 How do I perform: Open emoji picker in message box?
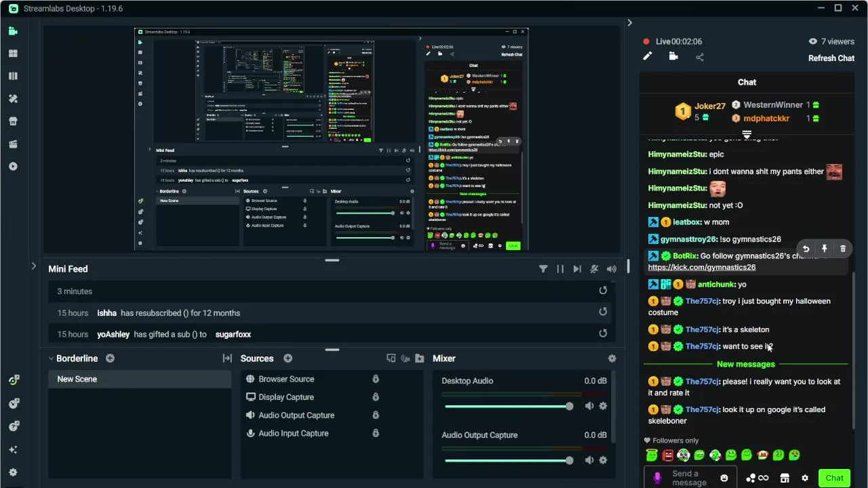tap(724, 478)
